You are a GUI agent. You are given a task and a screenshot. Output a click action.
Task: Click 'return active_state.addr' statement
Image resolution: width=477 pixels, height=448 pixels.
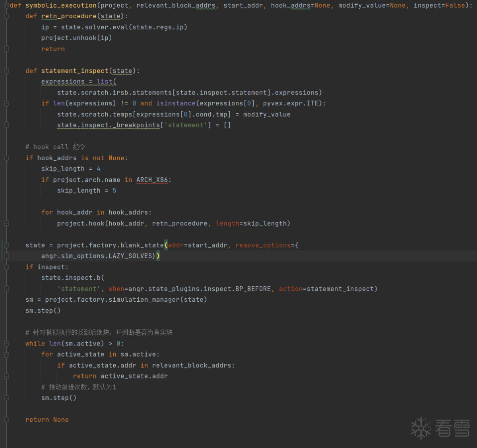click(x=120, y=376)
